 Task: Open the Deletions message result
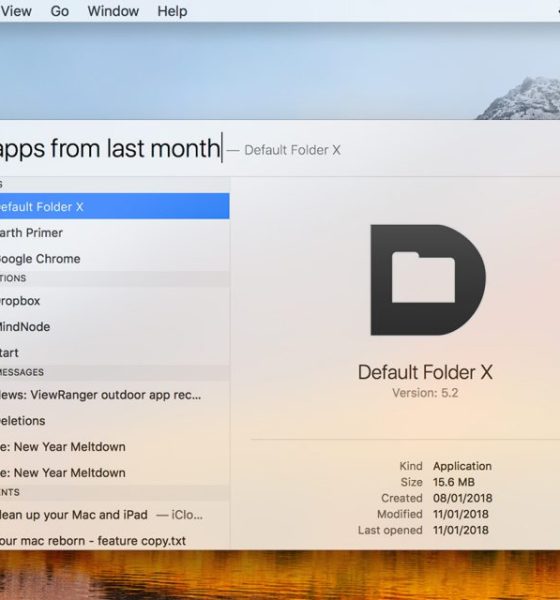point(114,421)
